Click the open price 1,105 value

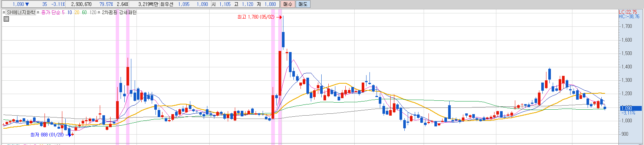[x=225, y=4]
